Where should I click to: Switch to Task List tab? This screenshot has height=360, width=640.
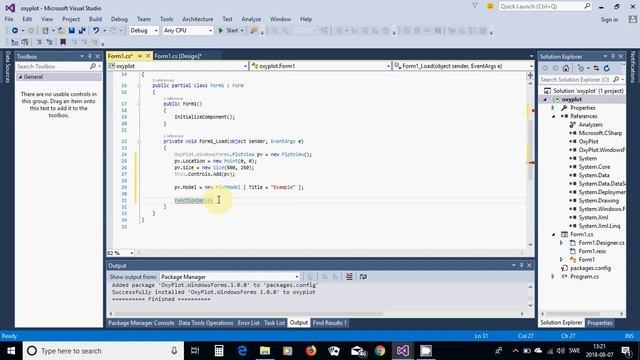pos(274,323)
